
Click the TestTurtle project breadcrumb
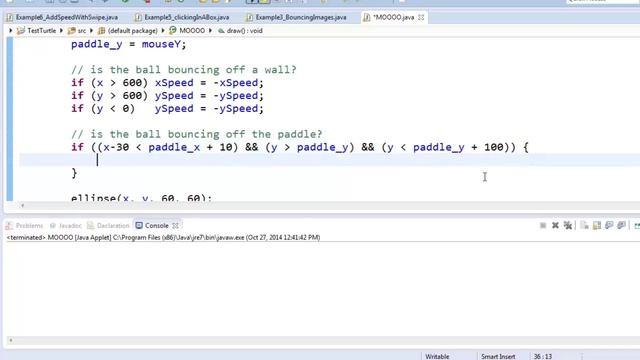coord(42,31)
